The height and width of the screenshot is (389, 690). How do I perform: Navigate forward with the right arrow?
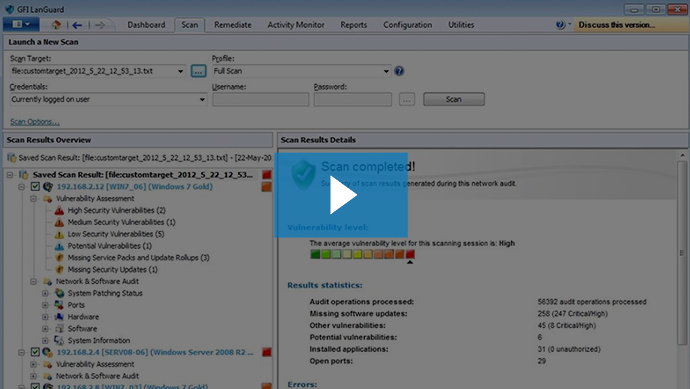click(x=100, y=25)
